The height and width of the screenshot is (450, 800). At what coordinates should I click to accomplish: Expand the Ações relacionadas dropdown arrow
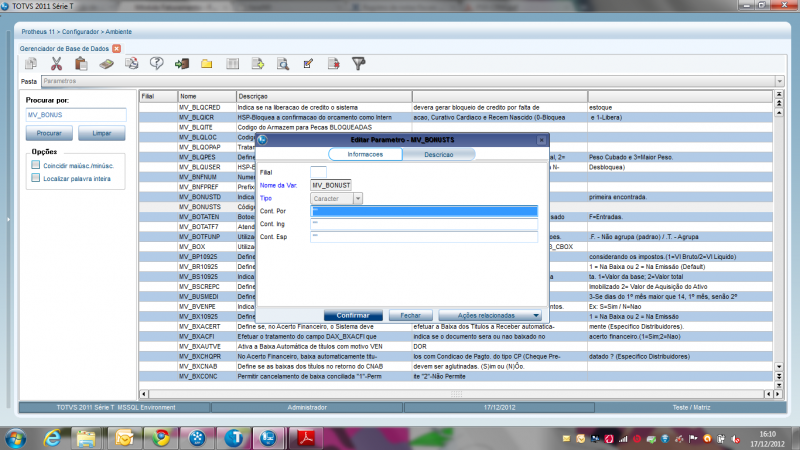click(536, 315)
